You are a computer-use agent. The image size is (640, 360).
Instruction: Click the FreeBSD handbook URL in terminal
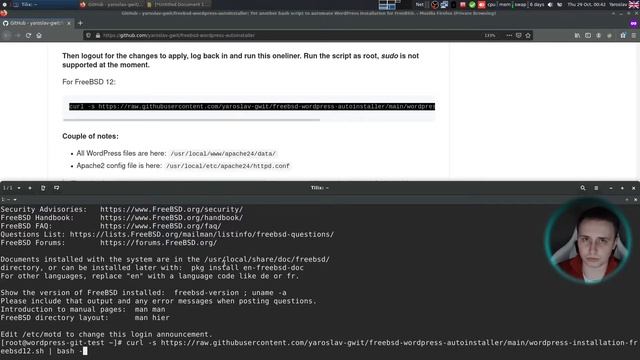171,218
